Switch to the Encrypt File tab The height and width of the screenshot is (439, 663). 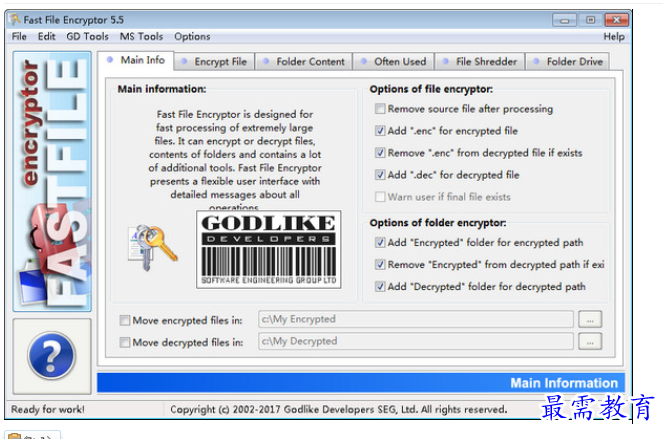pyautogui.click(x=214, y=62)
